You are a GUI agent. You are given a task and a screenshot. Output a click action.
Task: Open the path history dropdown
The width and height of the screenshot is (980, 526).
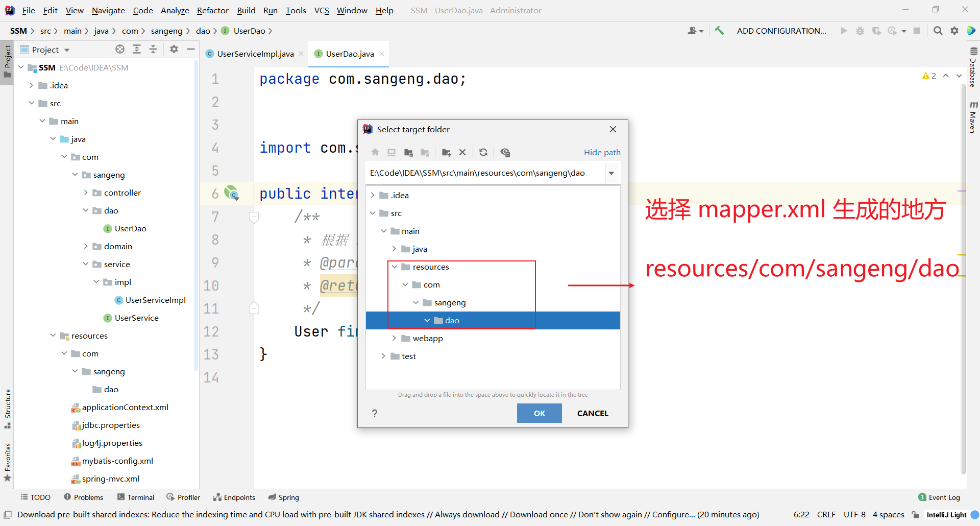tap(611, 173)
